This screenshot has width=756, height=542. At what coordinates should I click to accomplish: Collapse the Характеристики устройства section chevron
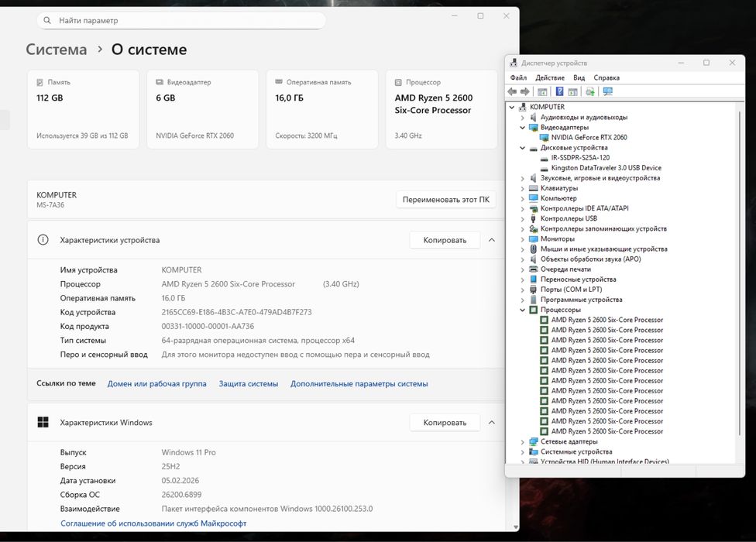491,240
